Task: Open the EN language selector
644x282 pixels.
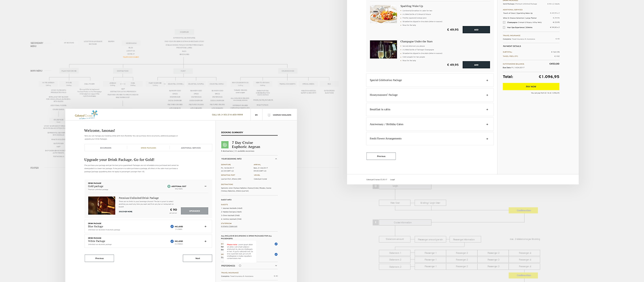Action: [256, 115]
